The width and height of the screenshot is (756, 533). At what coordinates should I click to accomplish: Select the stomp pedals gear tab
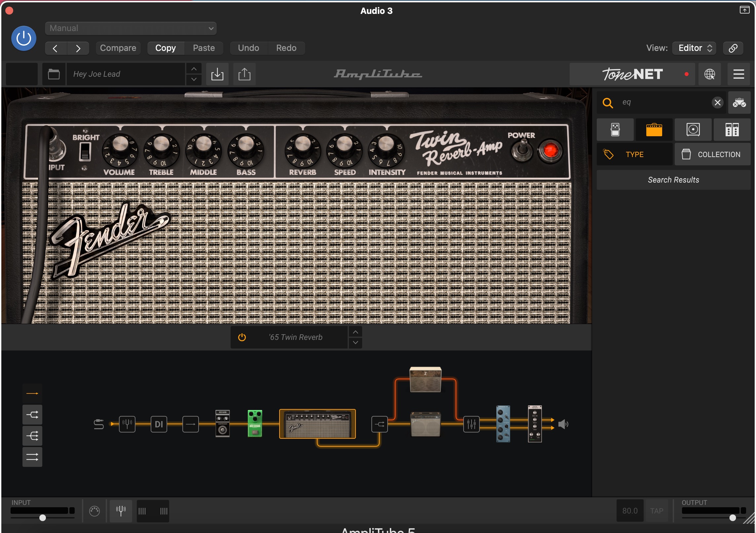point(615,130)
